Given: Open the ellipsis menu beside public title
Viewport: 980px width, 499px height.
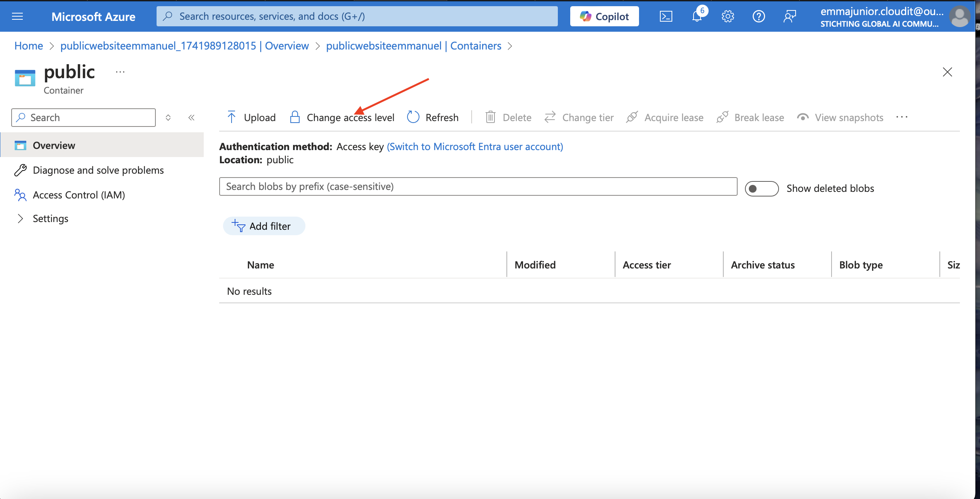Looking at the screenshot, I should click(x=120, y=72).
